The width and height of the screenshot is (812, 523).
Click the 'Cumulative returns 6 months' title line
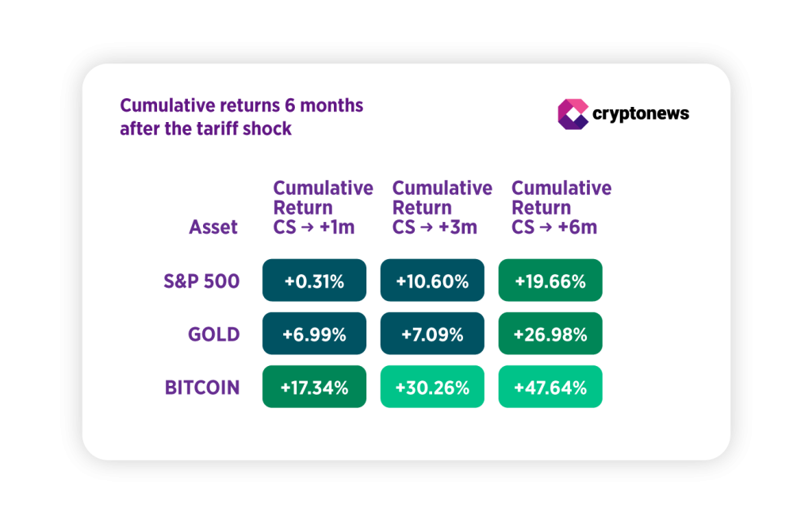click(x=241, y=105)
